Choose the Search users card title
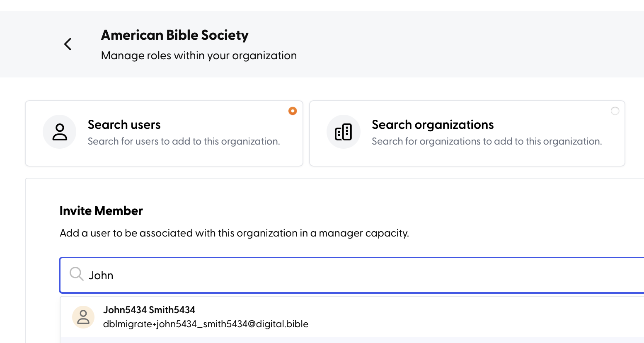Viewport: 644px width, 343px height. [x=124, y=125]
